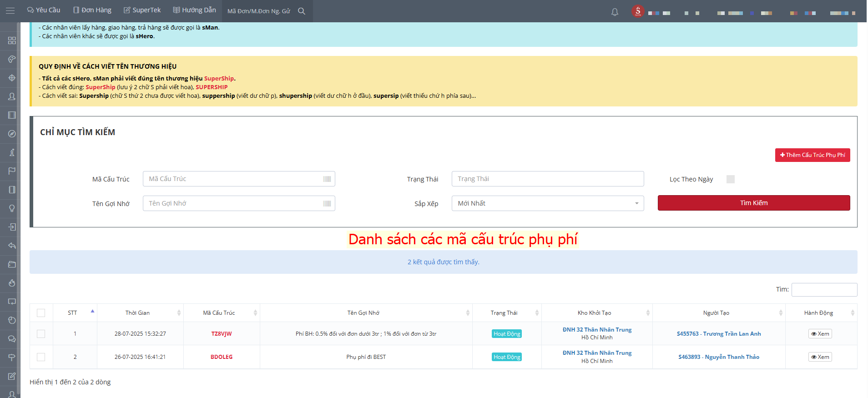The image size is (868, 398).
Task: Click the light bulb sidebar icon
Action: (x=12, y=208)
